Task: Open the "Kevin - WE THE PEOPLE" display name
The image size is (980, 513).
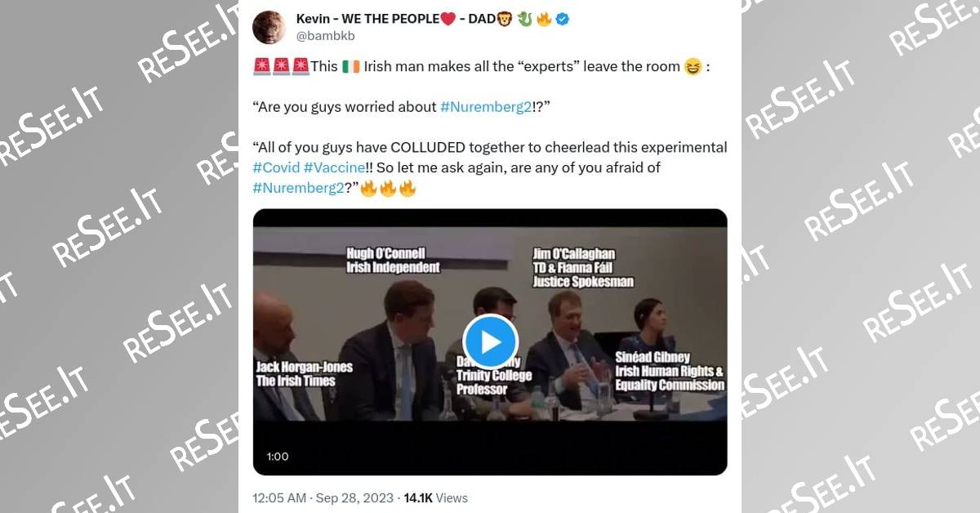Action: click(367, 19)
